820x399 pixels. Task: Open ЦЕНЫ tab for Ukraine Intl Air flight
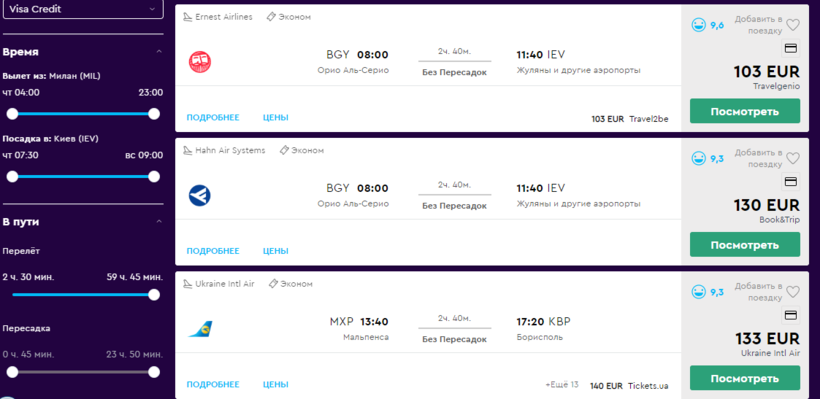point(276,384)
